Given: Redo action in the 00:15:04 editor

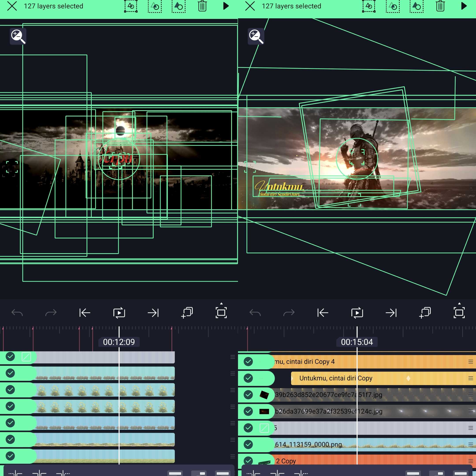Looking at the screenshot, I should 289,313.
